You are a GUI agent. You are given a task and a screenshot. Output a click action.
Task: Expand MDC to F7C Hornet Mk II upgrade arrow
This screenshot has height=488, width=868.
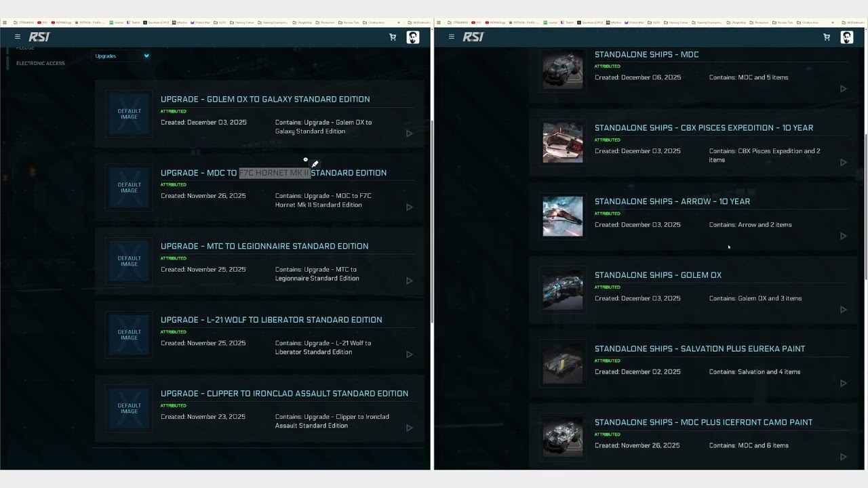[409, 207]
